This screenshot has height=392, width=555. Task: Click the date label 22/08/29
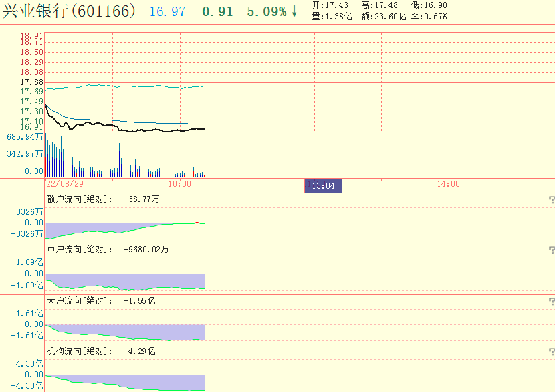[65, 183]
